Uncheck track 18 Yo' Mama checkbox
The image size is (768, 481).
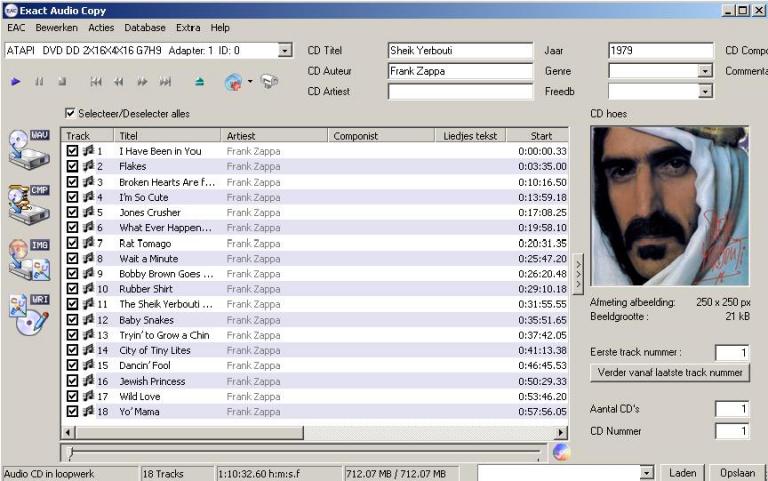point(72,411)
